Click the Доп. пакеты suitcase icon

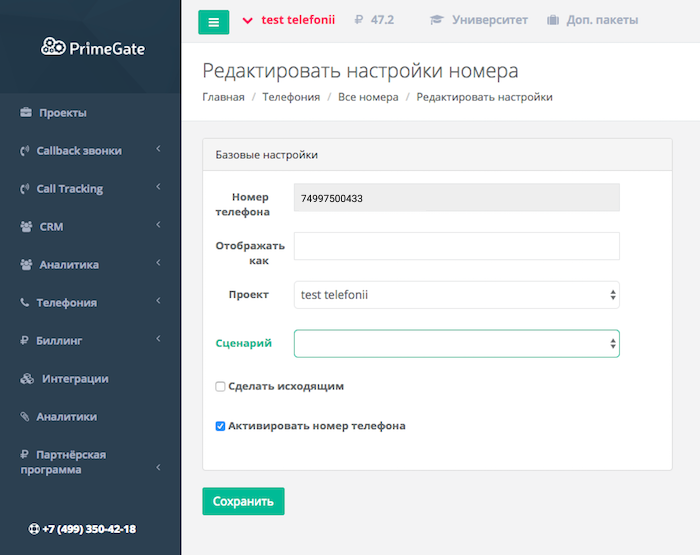553,20
